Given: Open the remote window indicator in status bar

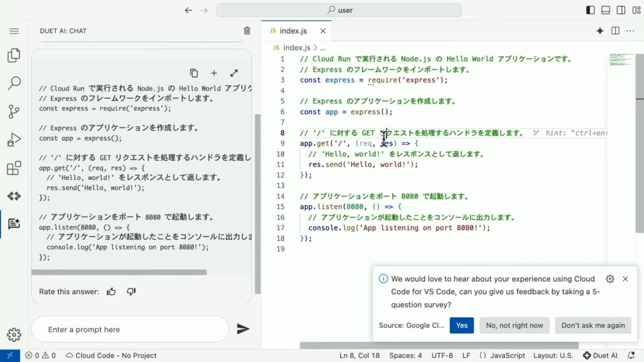Looking at the screenshot, I should tap(10, 356).
